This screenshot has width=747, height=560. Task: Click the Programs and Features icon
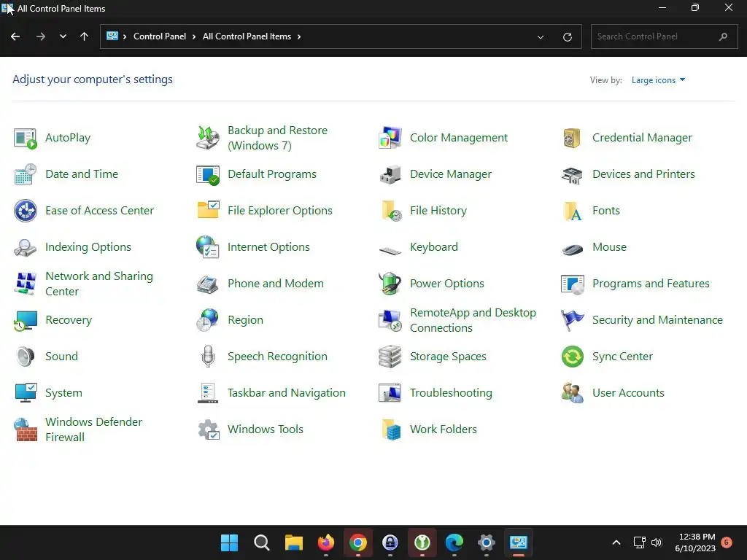tap(572, 284)
